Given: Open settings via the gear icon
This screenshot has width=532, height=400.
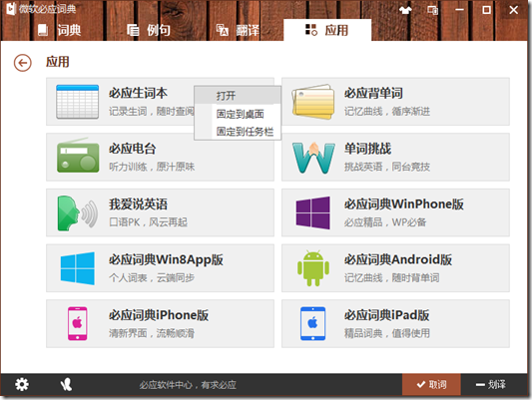Looking at the screenshot, I should point(22,384).
